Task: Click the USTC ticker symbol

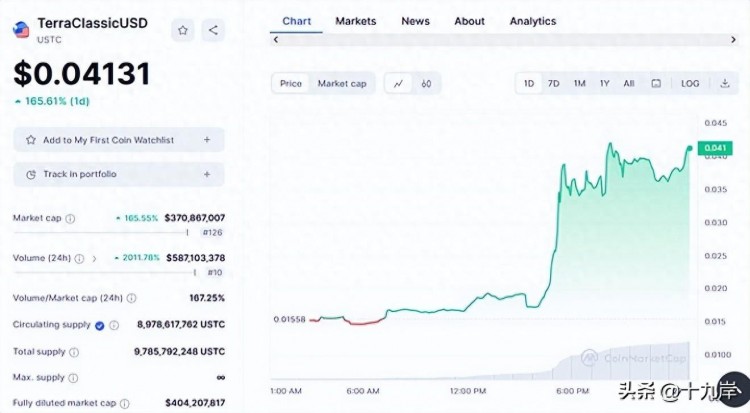Action: tap(49, 40)
